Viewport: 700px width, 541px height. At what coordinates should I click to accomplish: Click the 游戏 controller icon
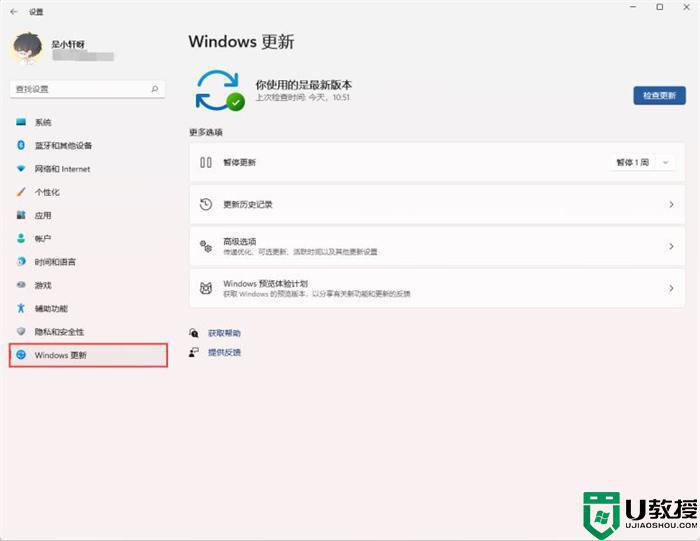point(21,285)
